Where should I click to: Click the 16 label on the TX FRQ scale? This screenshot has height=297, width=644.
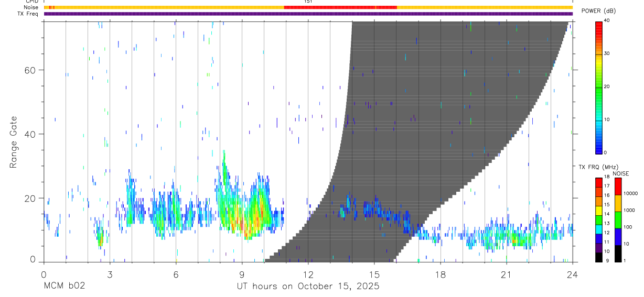click(x=607, y=195)
